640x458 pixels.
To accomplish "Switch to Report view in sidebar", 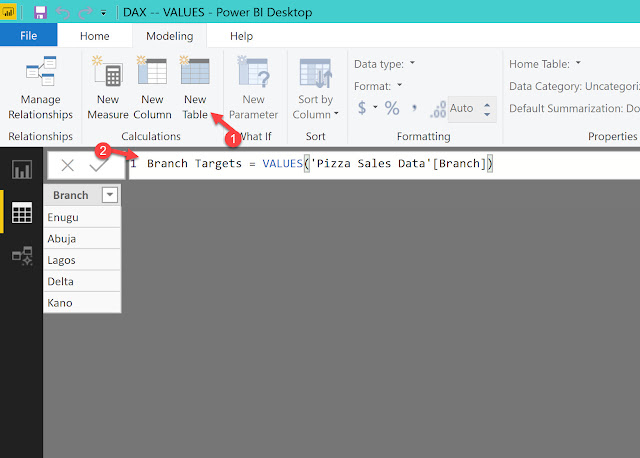I will coord(22,169).
